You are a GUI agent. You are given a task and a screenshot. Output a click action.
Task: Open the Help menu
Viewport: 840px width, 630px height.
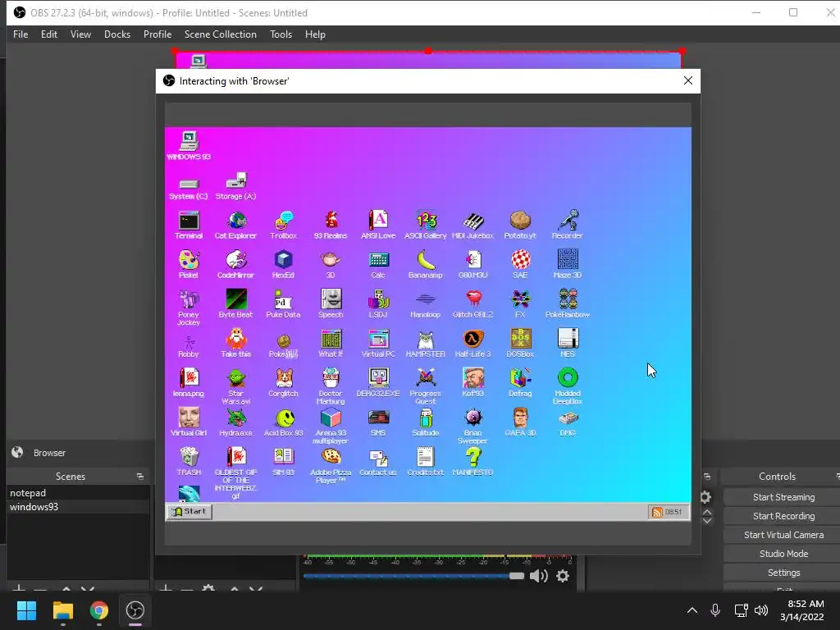[315, 34]
